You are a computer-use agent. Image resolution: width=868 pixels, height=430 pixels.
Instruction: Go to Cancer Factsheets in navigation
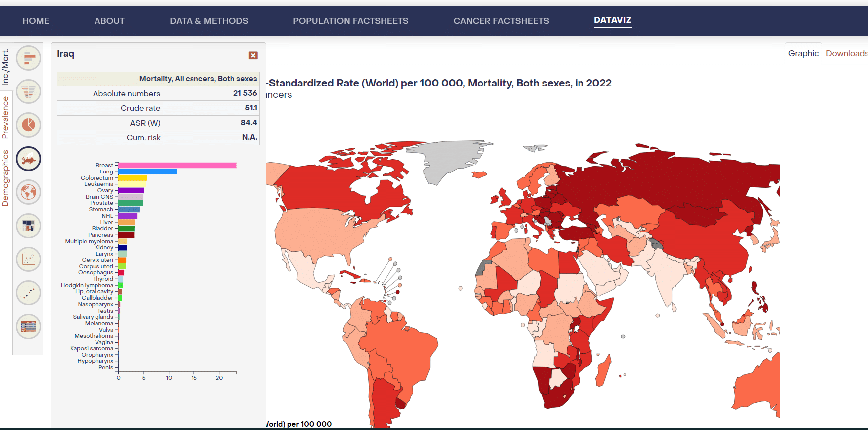pyautogui.click(x=501, y=21)
